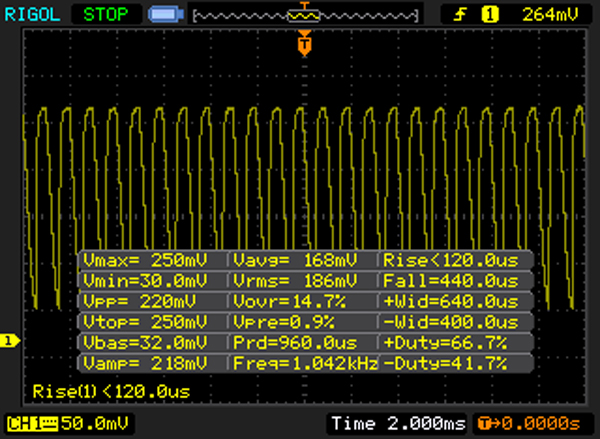Select the Vpp= 220mV measurement
Screen dimensions: 600x439
coord(151,300)
